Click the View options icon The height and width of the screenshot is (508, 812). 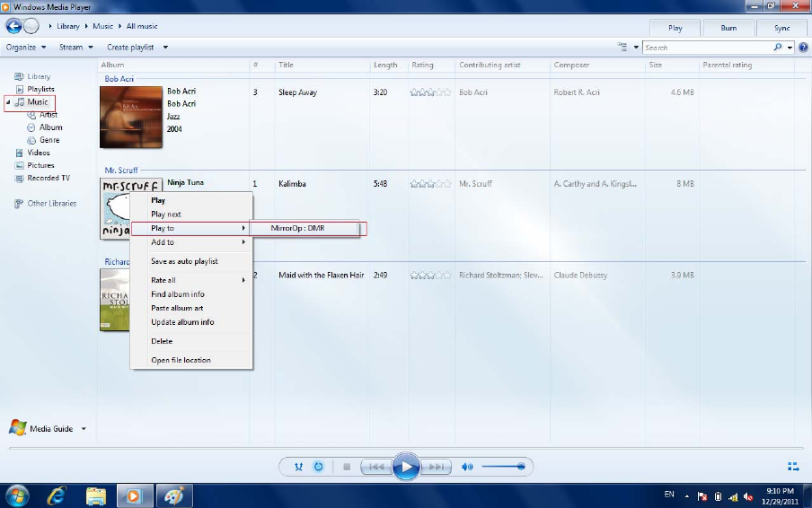point(622,47)
